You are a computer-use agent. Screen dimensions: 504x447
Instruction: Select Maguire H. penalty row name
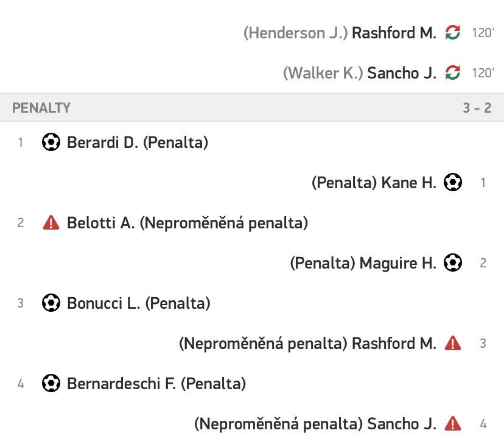(x=397, y=263)
